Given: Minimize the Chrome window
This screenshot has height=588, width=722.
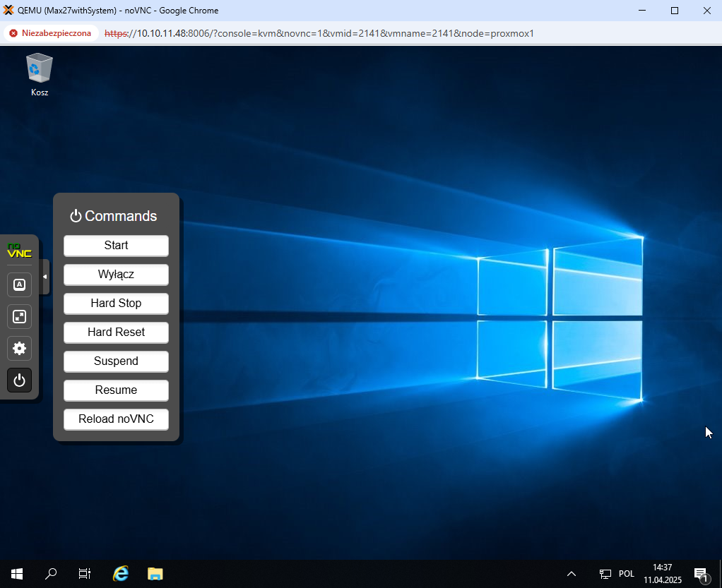Looking at the screenshot, I should (642, 10).
